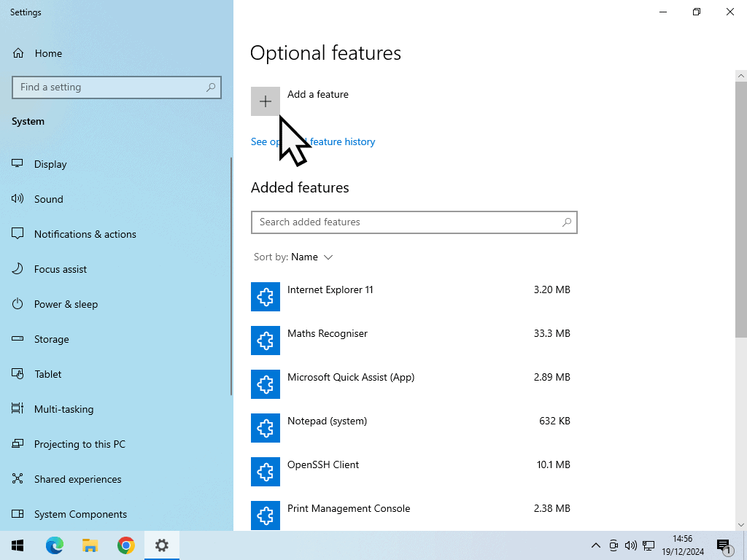Screen dimensions: 747x560
Task: Click the Add a feature label
Action: (318, 94)
